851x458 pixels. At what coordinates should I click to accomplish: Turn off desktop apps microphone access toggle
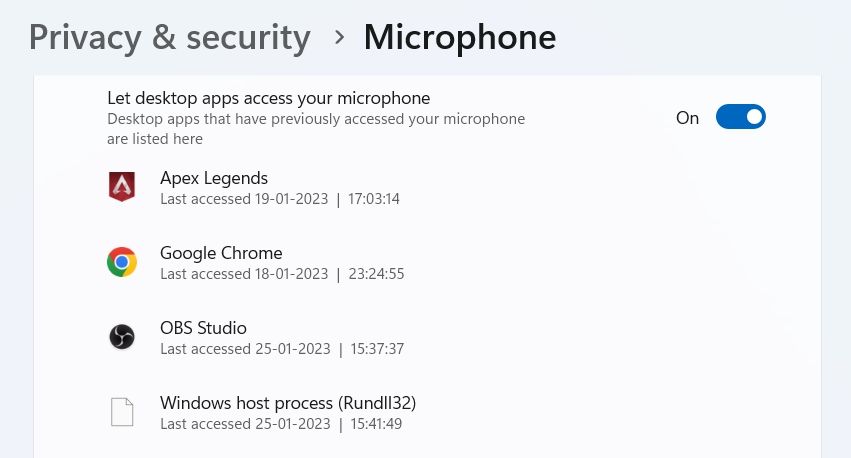click(x=740, y=117)
